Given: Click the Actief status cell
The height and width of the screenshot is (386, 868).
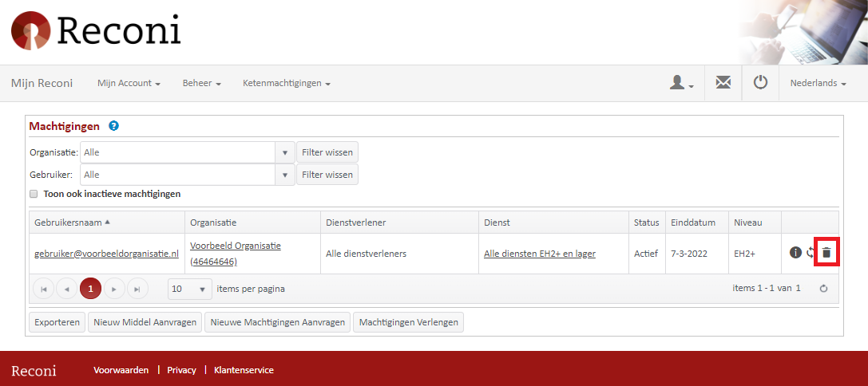Looking at the screenshot, I should tap(646, 254).
